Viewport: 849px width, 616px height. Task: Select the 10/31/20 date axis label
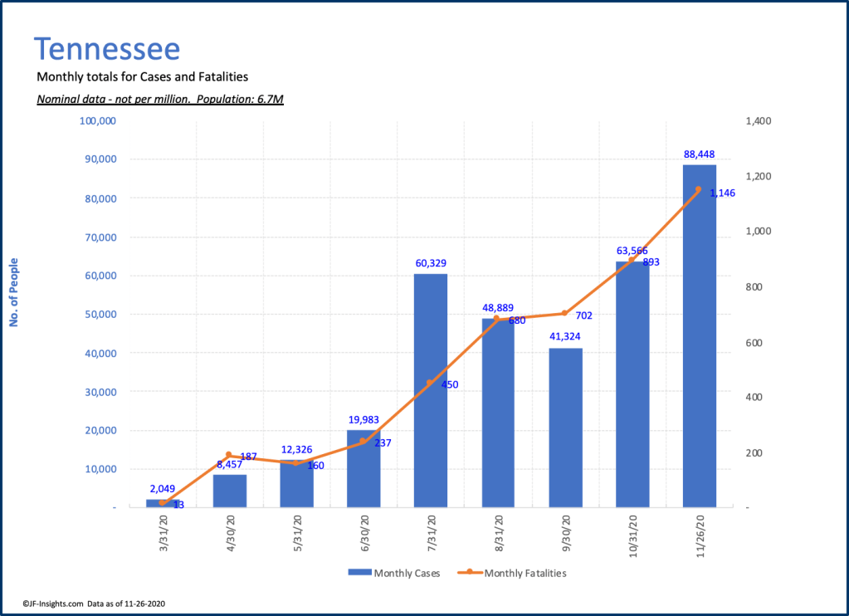pyautogui.click(x=633, y=539)
